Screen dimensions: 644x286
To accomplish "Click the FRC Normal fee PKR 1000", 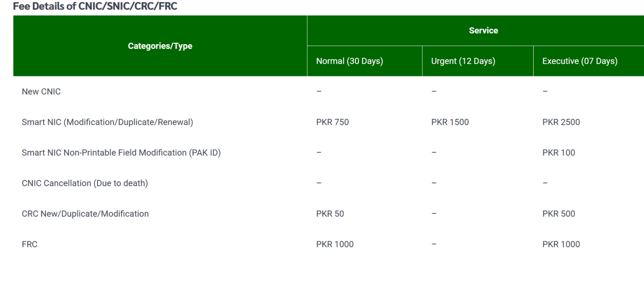I will [x=335, y=244].
